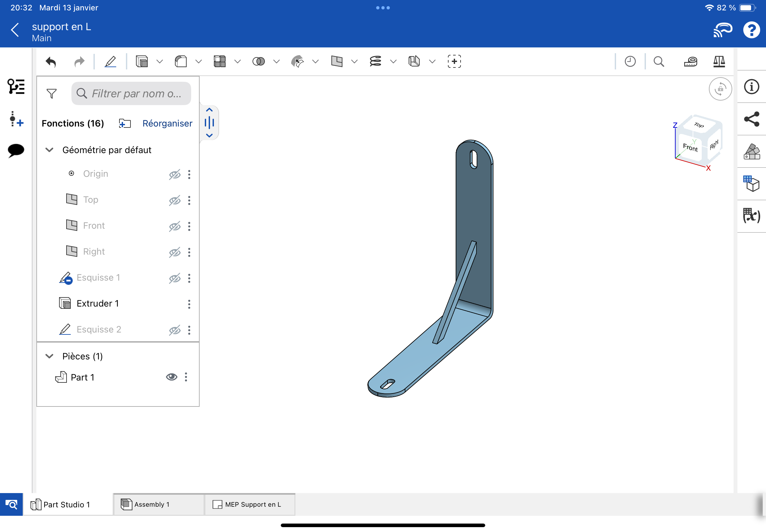Show Esquisse 2 sketch
The image size is (766, 532).
(174, 330)
